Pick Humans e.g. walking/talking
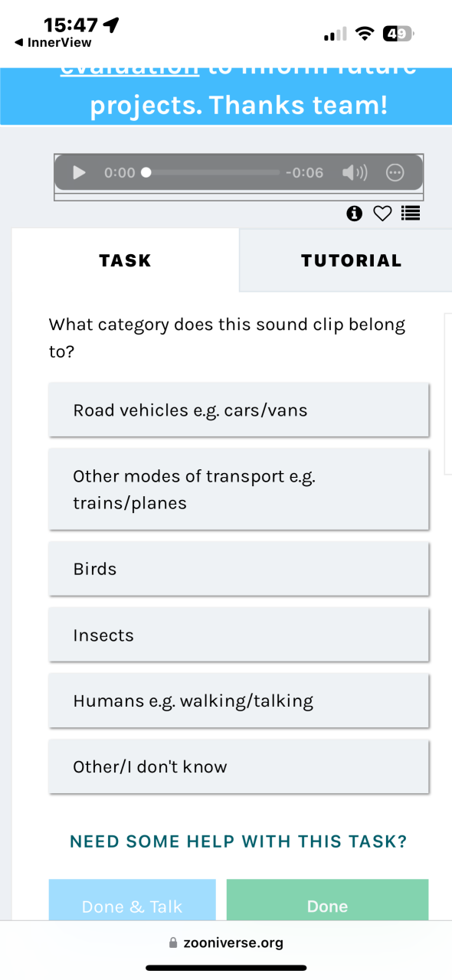The image size is (452, 980). 238,701
